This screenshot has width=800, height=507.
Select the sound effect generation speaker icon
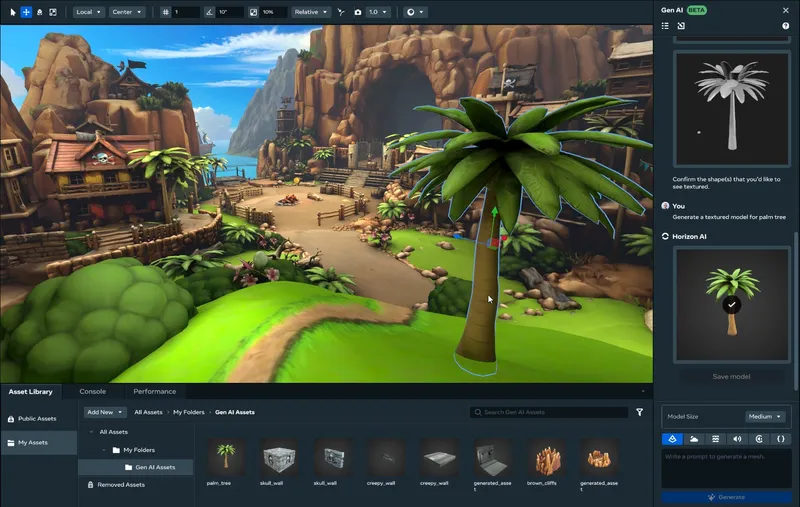[x=738, y=438]
